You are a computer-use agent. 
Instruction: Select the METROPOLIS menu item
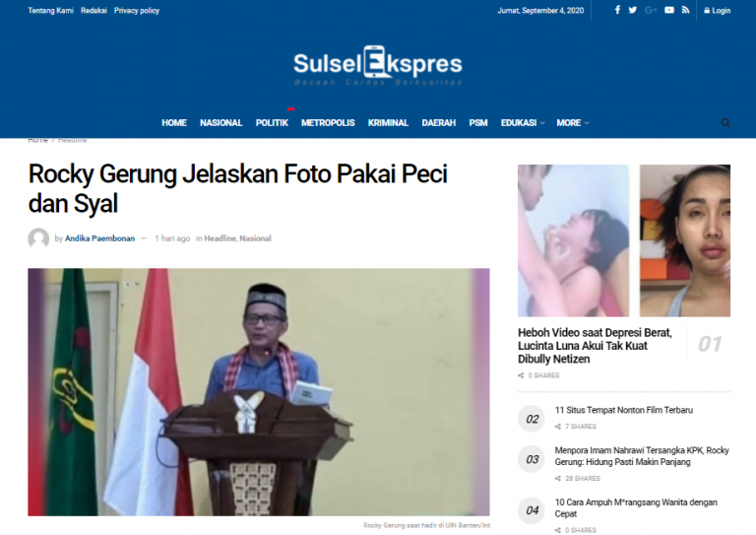[x=328, y=123]
